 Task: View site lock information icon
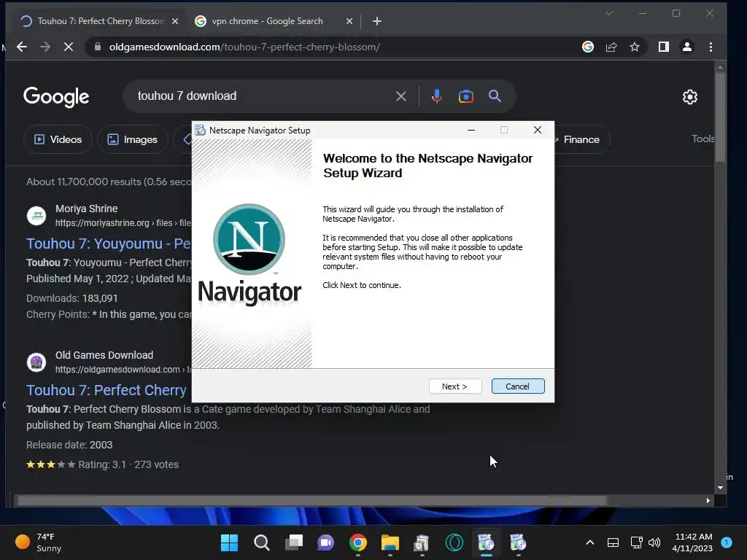pyautogui.click(x=98, y=47)
